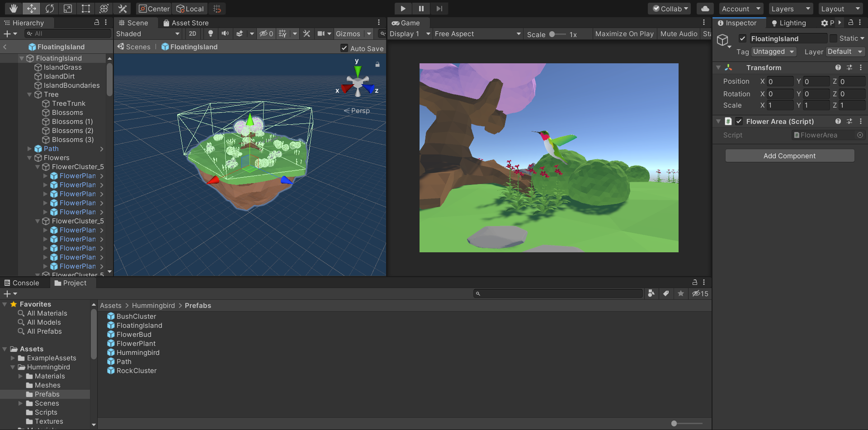
Task: Click the Step frame button
Action: [x=439, y=9]
